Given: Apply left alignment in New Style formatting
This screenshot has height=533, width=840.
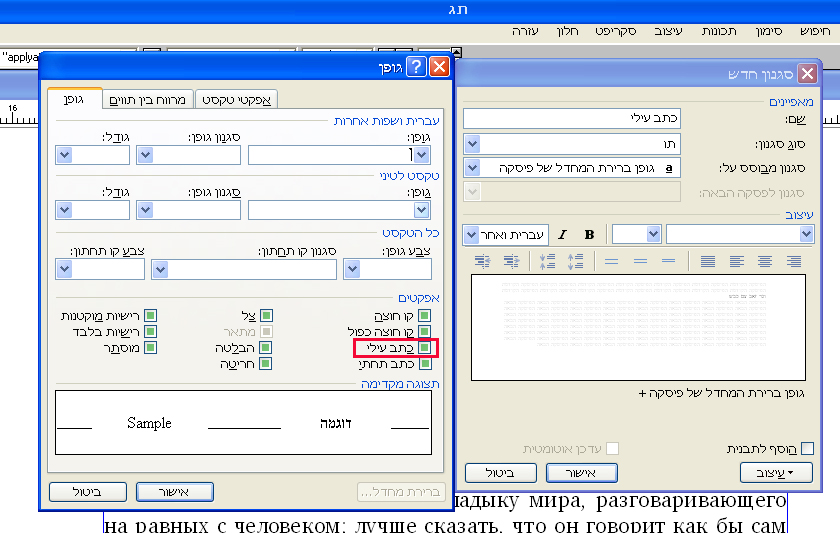Looking at the screenshot, I should (x=737, y=261).
